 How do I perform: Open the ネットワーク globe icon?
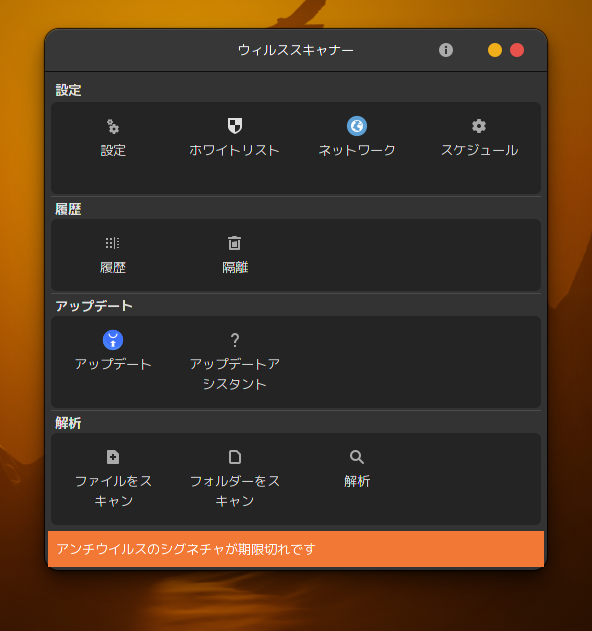pyautogui.click(x=357, y=126)
